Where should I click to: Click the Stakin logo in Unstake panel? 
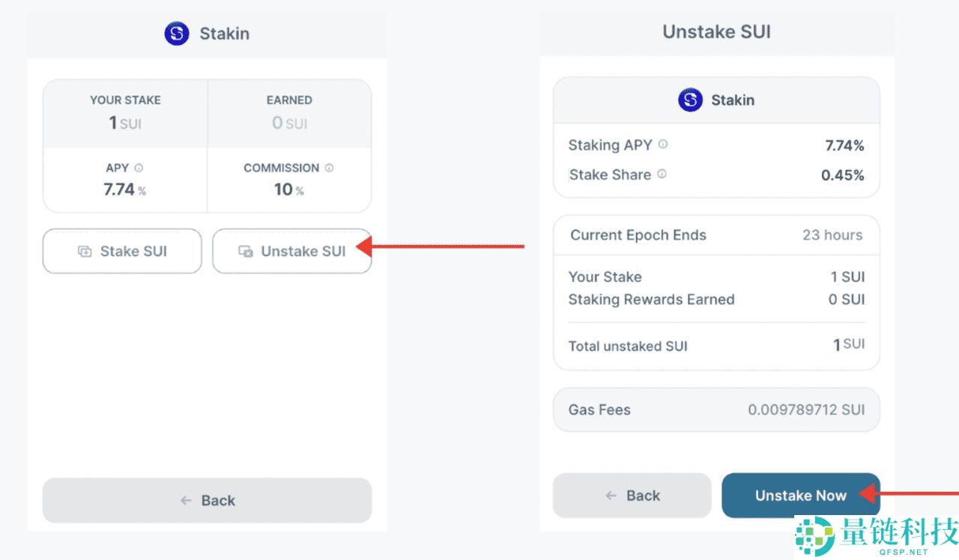(690, 100)
